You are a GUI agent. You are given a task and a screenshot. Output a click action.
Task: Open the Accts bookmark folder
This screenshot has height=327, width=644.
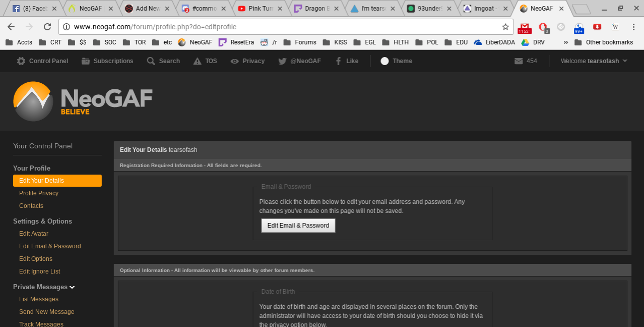tap(19, 42)
